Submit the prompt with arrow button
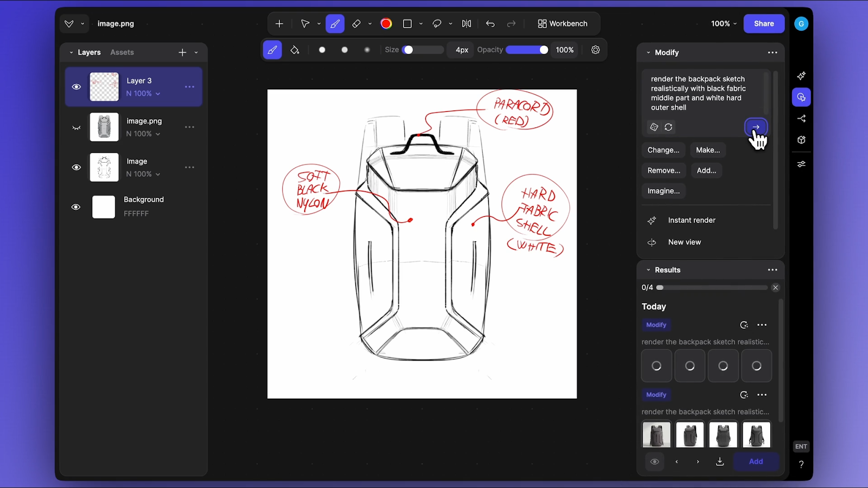This screenshot has height=488, width=868. [756, 127]
